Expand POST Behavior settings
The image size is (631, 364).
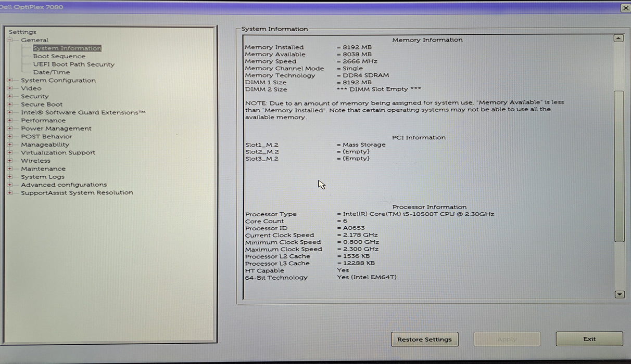point(9,136)
